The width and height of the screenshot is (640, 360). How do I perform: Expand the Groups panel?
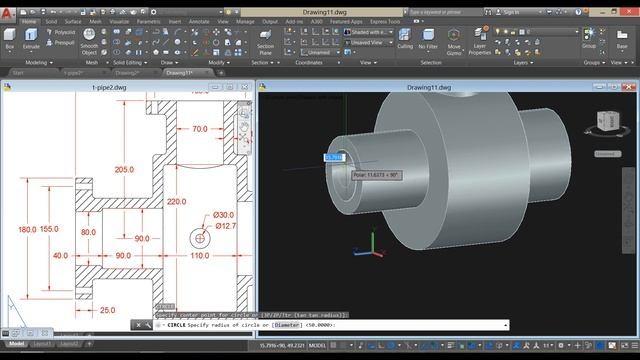coord(594,62)
